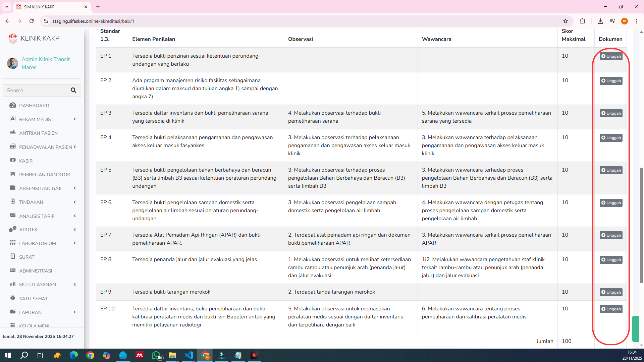644x362 pixels.
Task: Upload document for EP 10 row
Action: [x=611, y=309]
